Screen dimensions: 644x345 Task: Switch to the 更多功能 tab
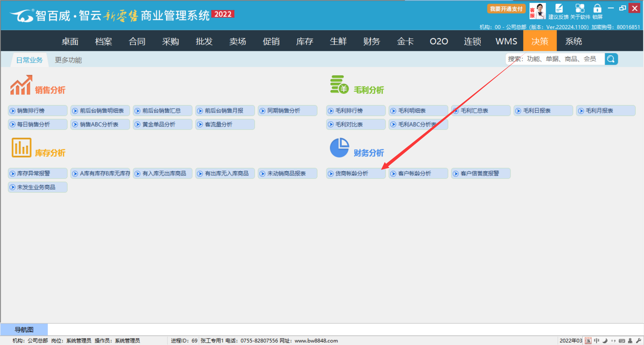68,60
